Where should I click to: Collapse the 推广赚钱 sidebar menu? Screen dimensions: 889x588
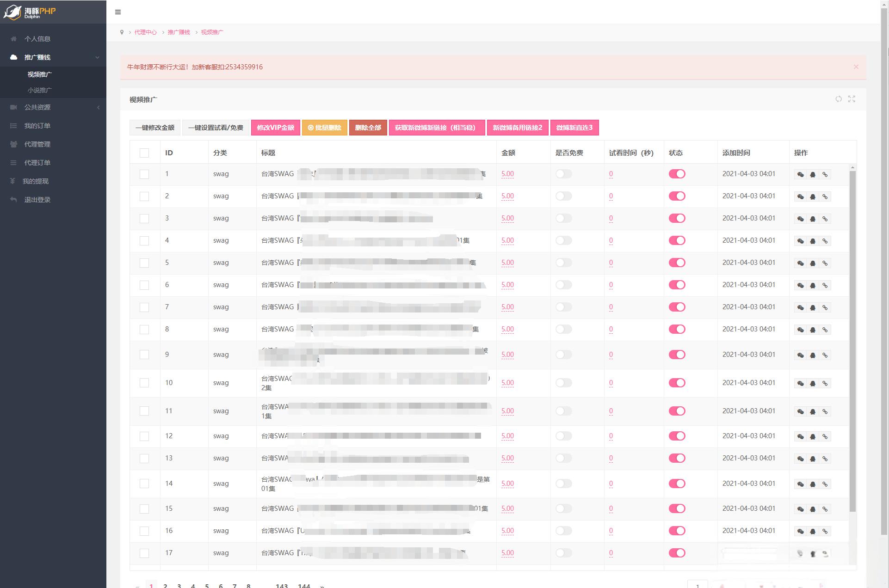point(53,57)
